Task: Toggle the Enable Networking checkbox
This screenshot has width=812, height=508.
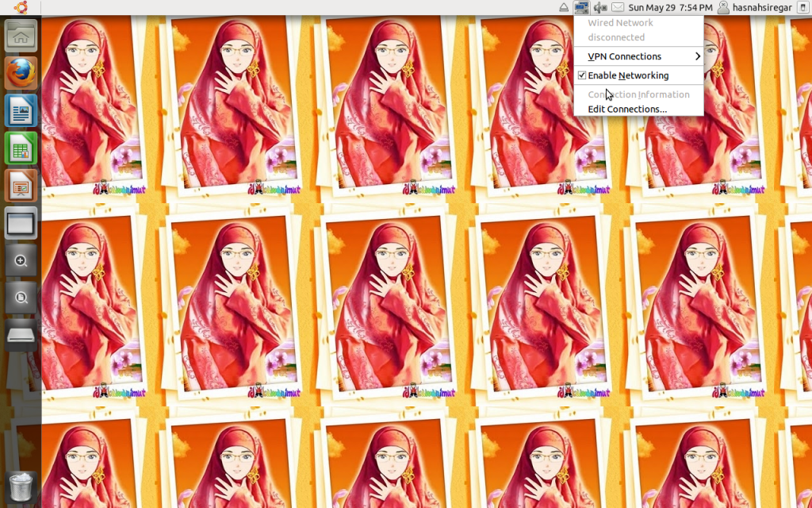Action: [x=582, y=75]
